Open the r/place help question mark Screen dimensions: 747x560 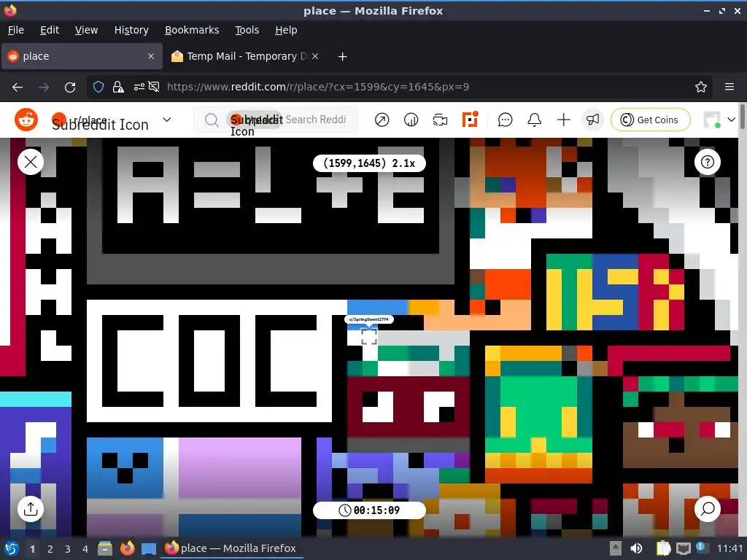point(708,162)
